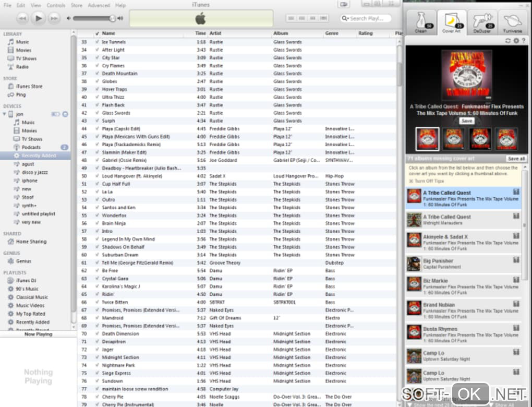Viewport: 532px width, 407px height.
Task: Click the eject icon next to jon device
Action: pyautogui.click(x=65, y=114)
